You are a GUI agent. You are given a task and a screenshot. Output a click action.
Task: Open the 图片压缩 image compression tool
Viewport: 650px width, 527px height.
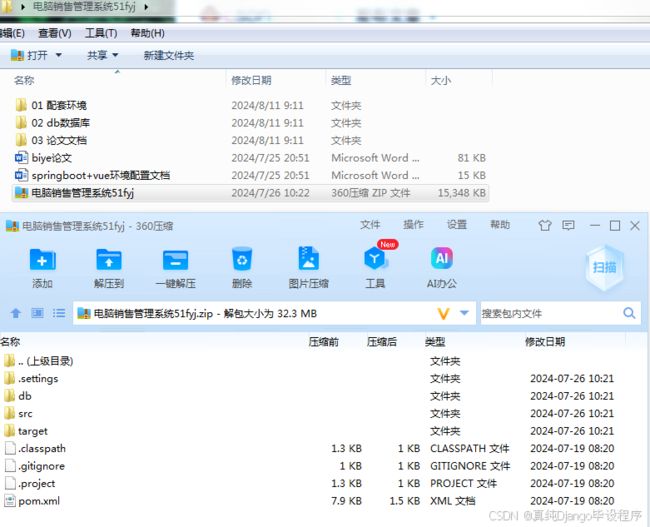(309, 258)
